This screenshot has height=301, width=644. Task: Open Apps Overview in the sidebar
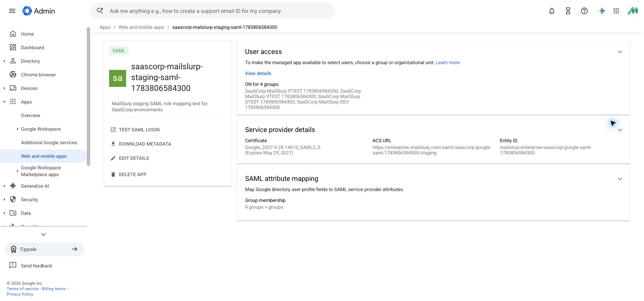click(43, 115)
